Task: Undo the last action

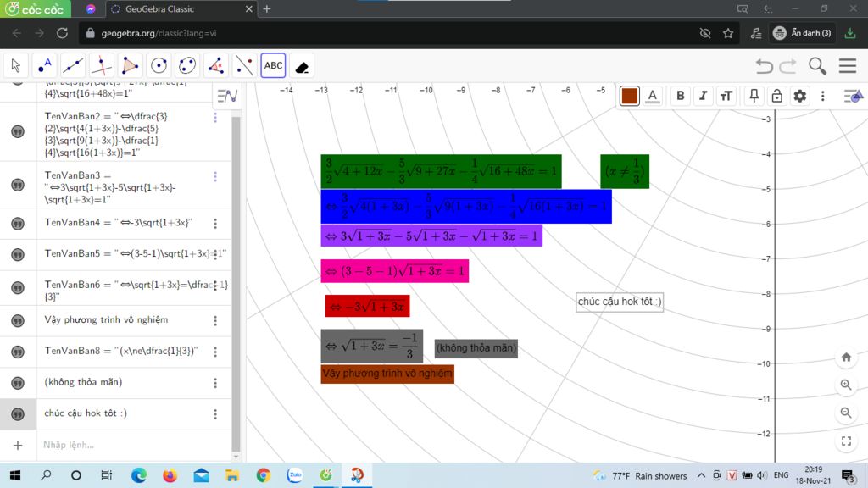Action: click(765, 66)
